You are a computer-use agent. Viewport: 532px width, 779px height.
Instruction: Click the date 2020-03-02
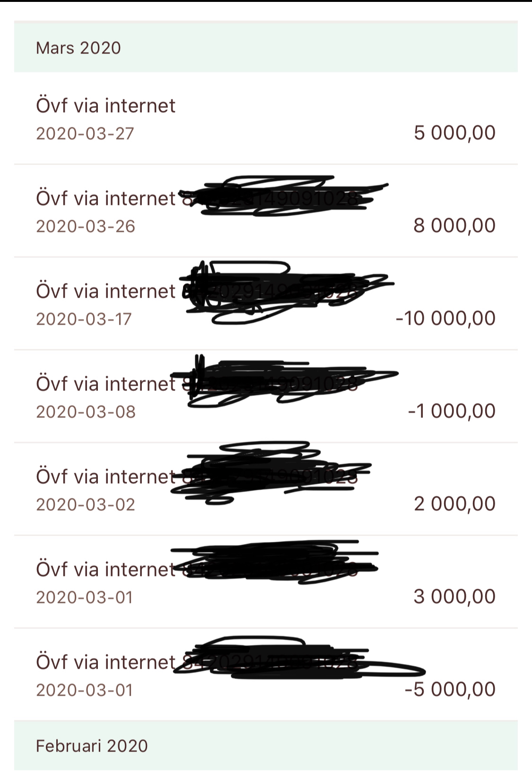(x=86, y=505)
